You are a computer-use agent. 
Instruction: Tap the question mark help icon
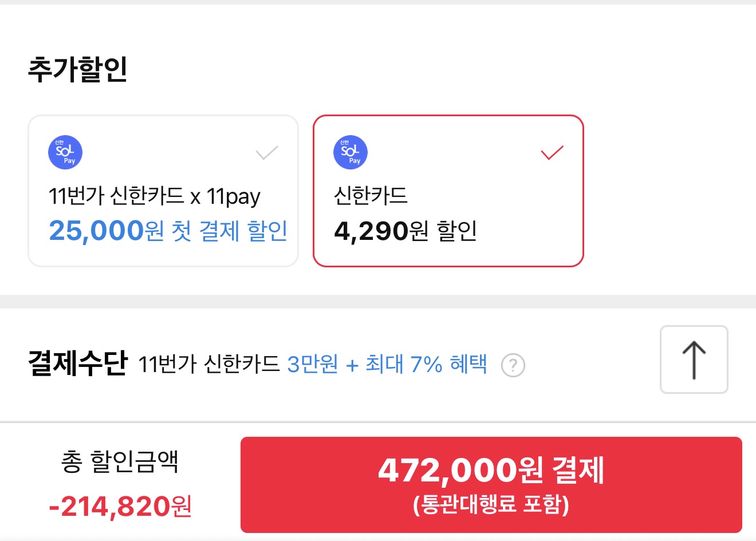[x=513, y=365]
